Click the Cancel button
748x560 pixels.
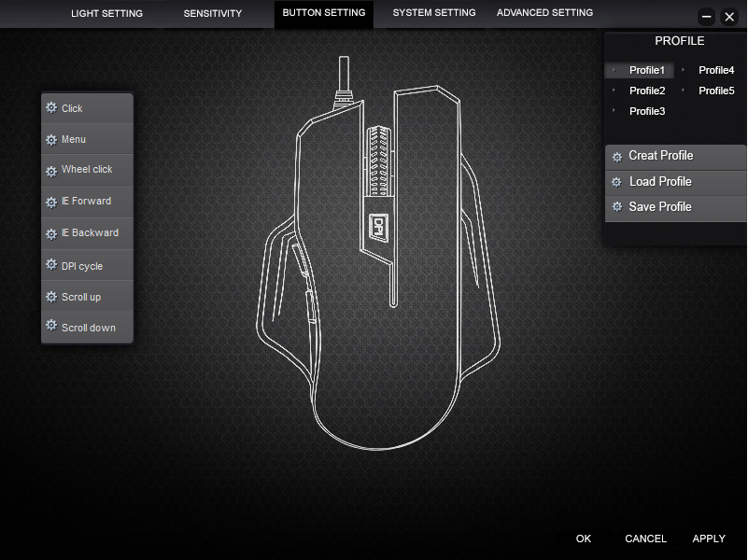tap(645, 539)
